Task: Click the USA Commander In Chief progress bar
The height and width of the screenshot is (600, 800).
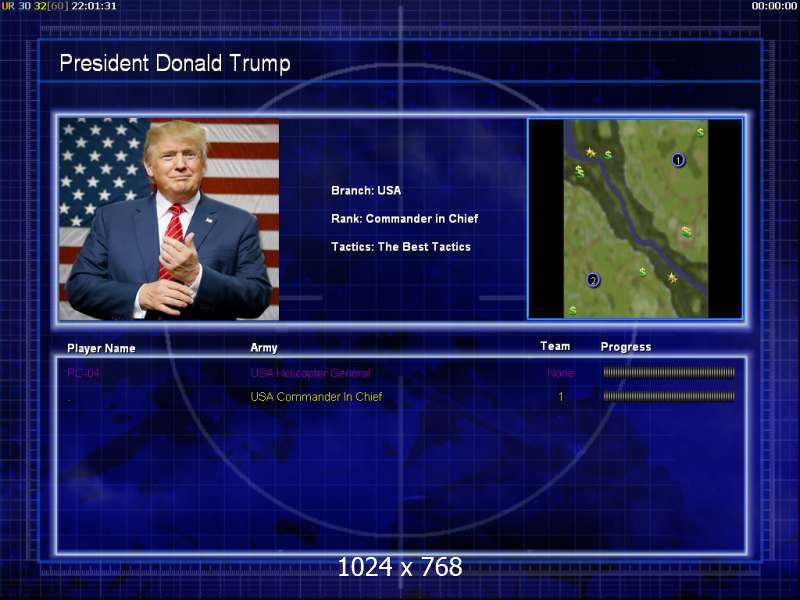Action: (x=669, y=396)
